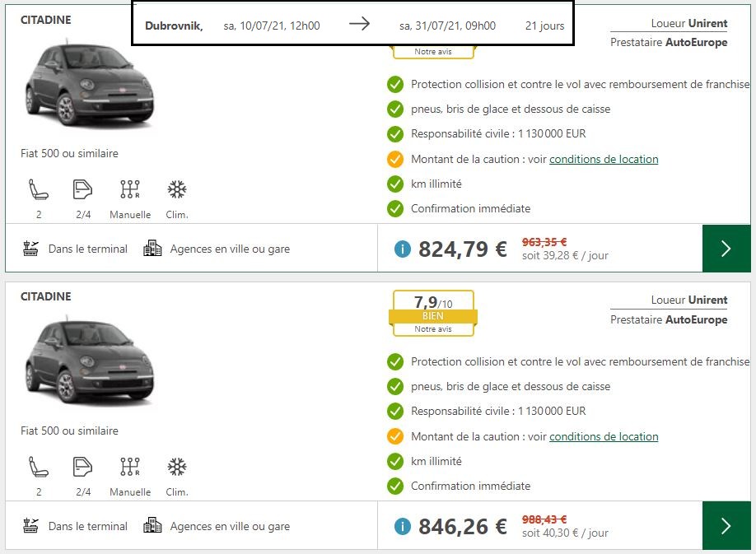Click the doors icon in second listing
The image size is (756, 554).
[x=83, y=468]
